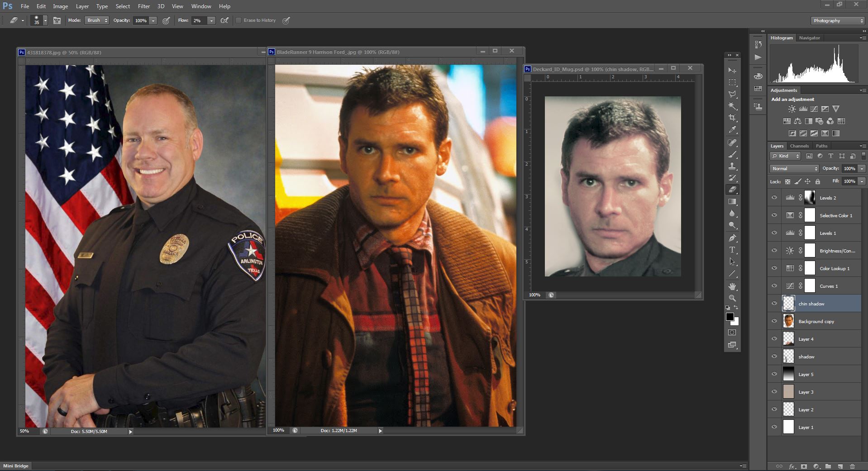The image size is (868, 471).
Task: Open the Flow value dropdown
Action: pos(211,21)
